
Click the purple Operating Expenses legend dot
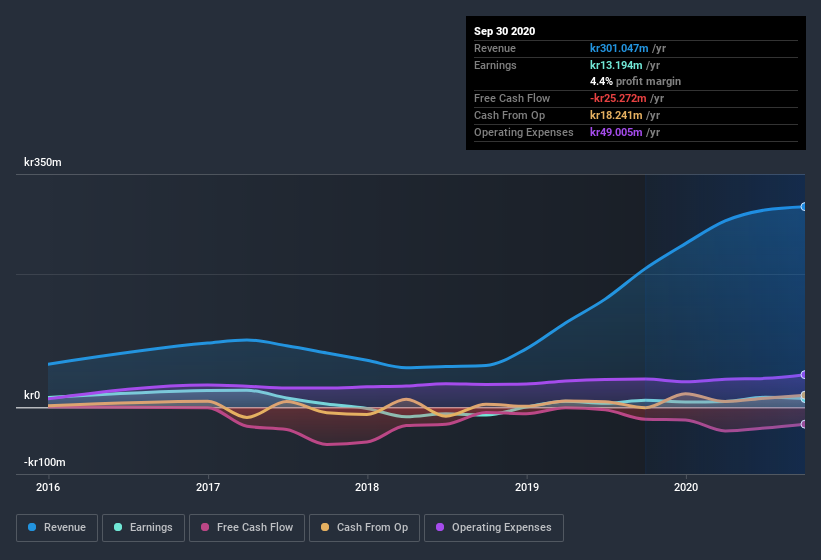[440, 528]
